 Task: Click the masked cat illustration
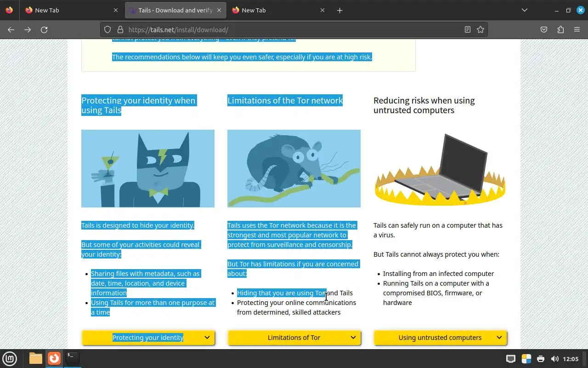point(148,168)
